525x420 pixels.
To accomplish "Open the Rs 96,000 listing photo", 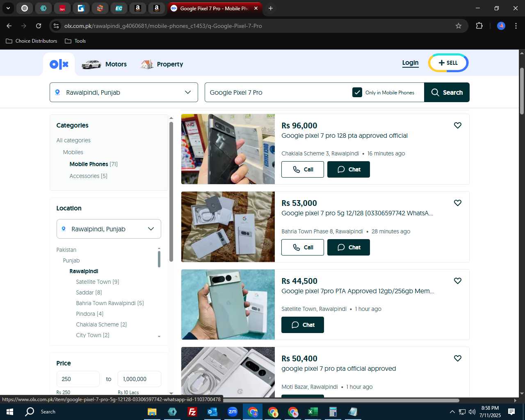I will coord(228,149).
